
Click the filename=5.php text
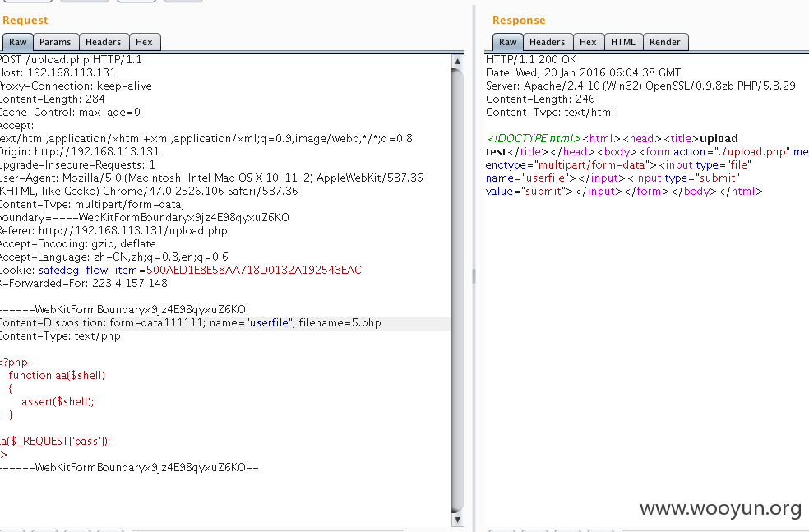click(x=340, y=323)
